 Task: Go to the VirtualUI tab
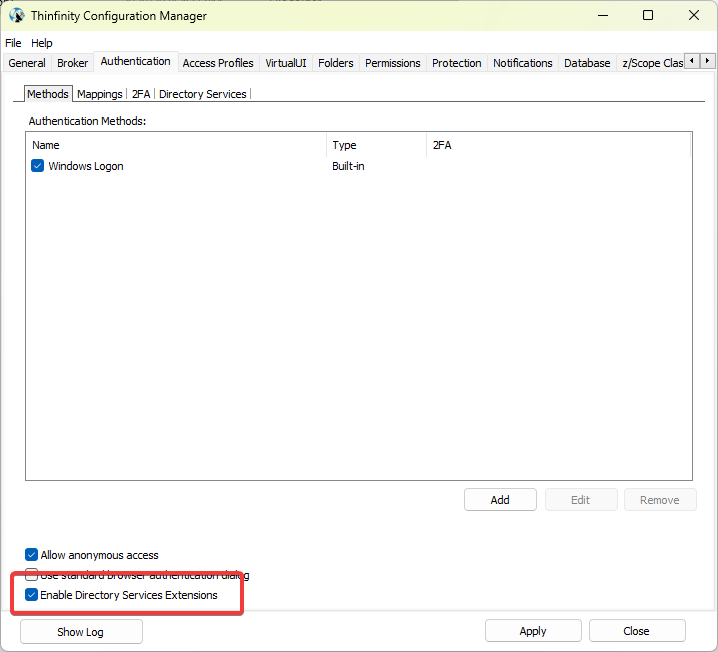pos(286,63)
